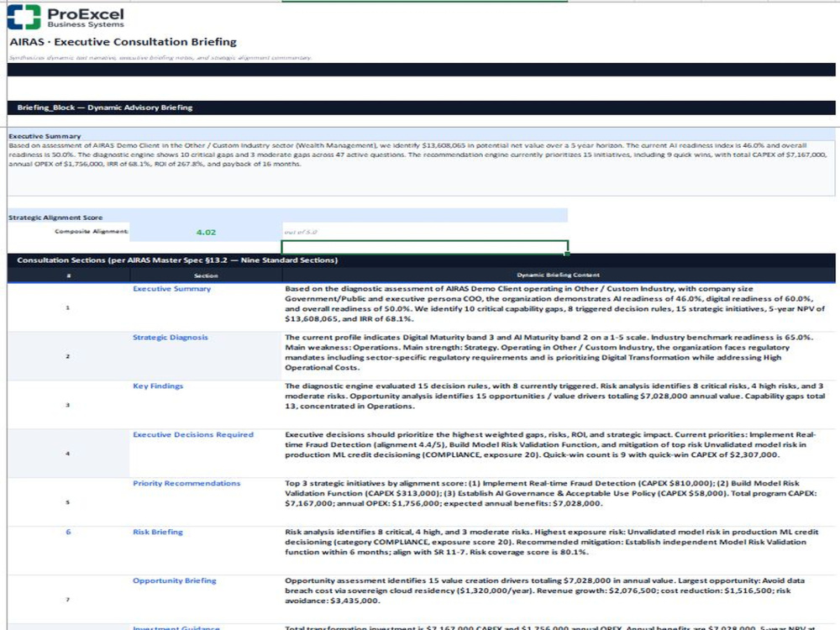
Task: Select the 'Strategic Alignment Score' heading
Action: click(x=55, y=218)
